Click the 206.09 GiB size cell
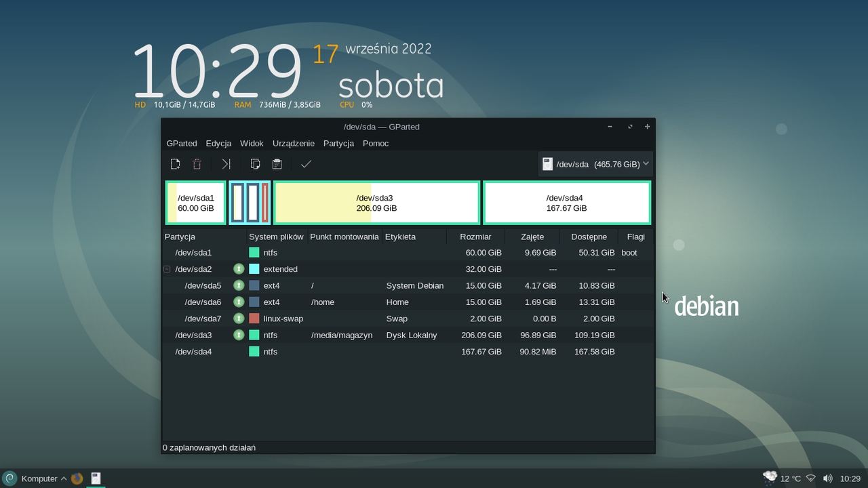 coord(481,335)
